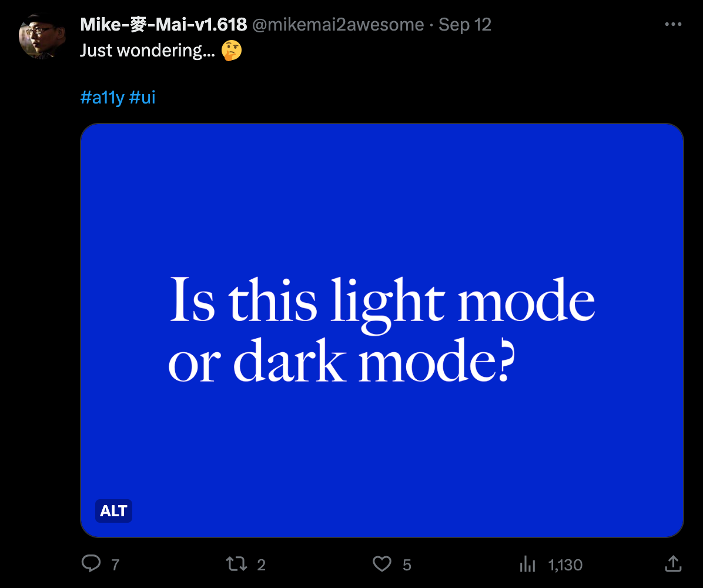Click the share upload icon
Screen dimensions: 703x588
point(673,563)
